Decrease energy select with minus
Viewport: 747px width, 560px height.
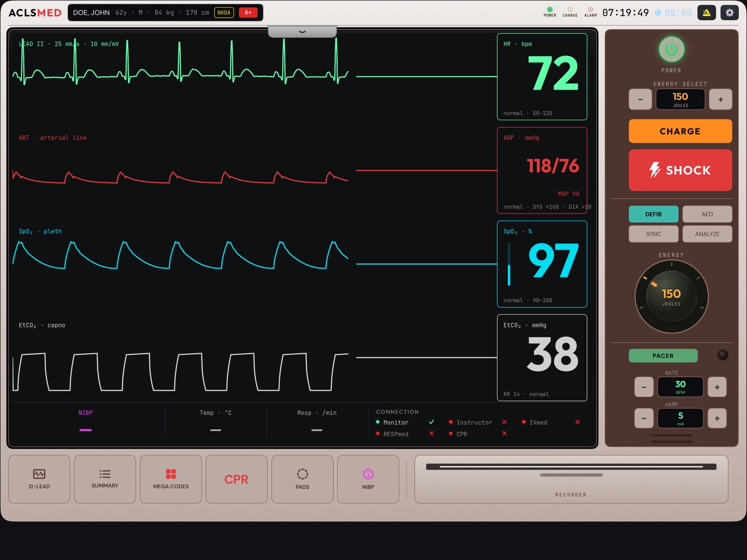640,99
